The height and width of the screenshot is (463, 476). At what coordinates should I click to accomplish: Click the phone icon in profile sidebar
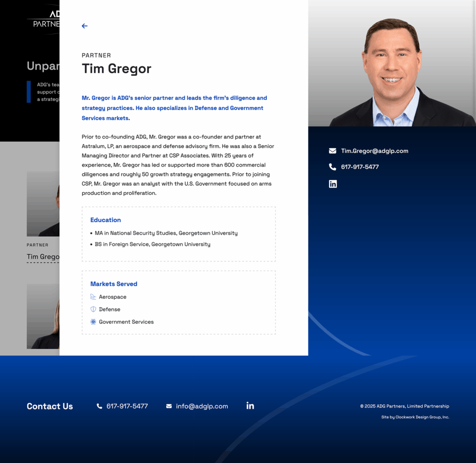click(332, 167)
